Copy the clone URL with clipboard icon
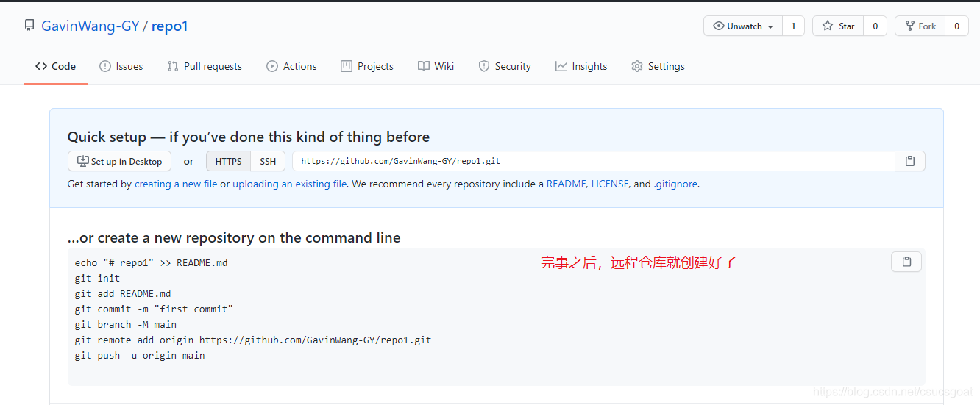 coord(910,161)
